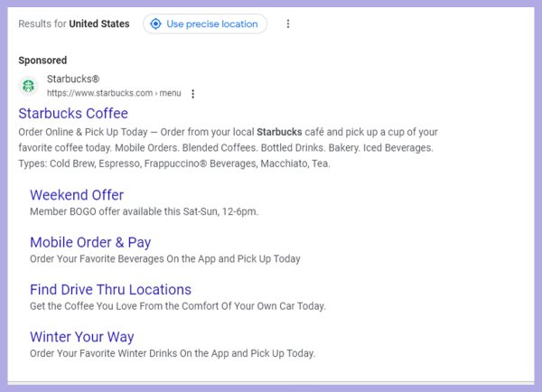The width and height of the screenshot is (542, 392).
Task: Open the three-dot menu beside Use precise location
Action: [288, 23]
